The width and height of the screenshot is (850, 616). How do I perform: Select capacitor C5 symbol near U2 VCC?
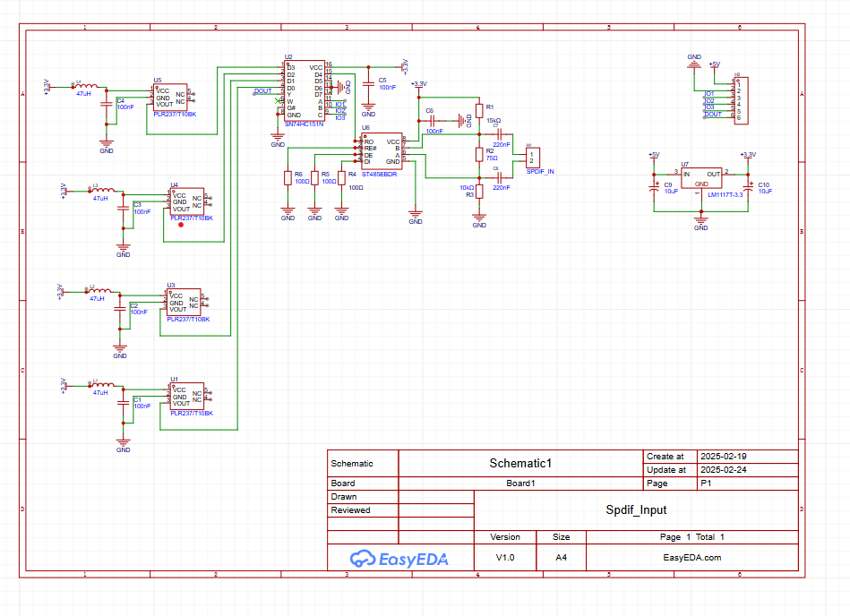(x=368, y=84)
